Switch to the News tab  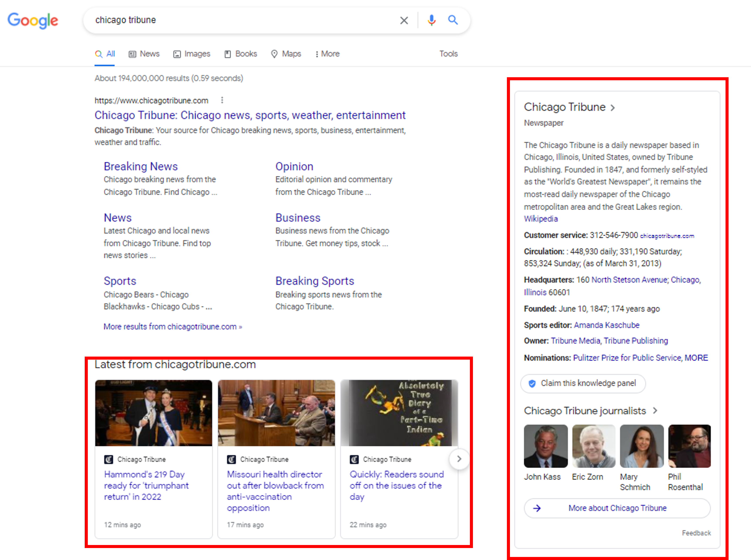click(144, 54)
